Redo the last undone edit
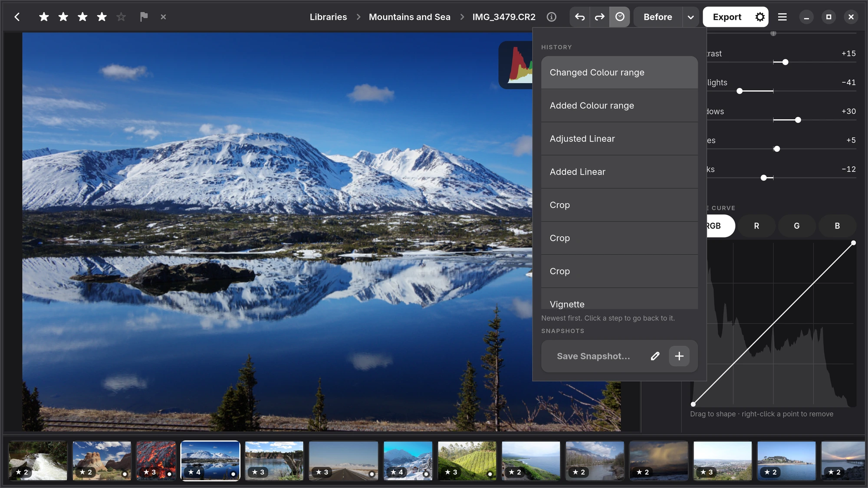This screenshot has height=488, width=868. click(x=599, y=17)
